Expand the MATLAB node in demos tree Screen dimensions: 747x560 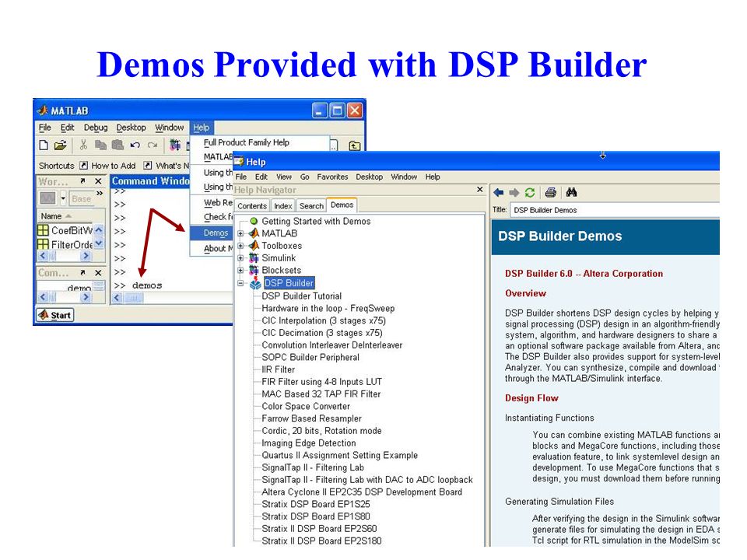(x=240, y=233)
